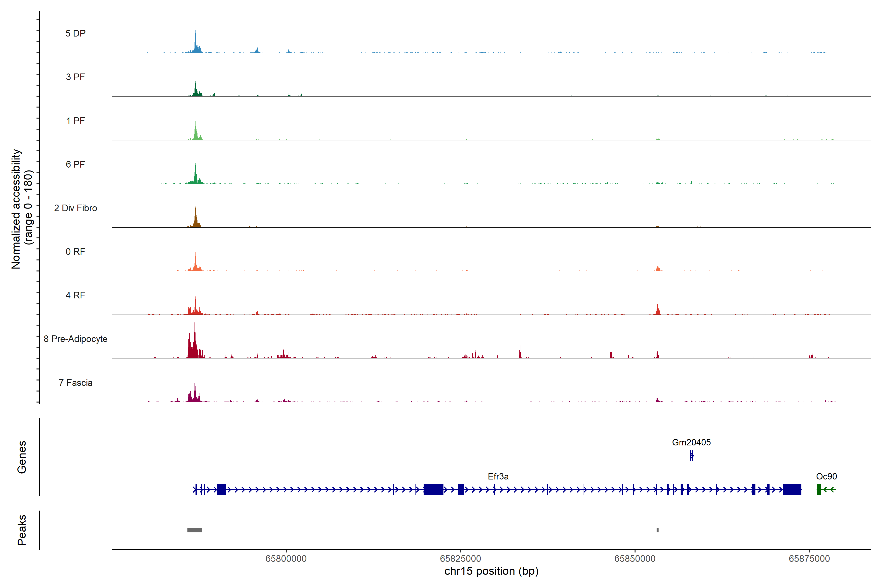Click the Gm20405 gene label
This screenshot has width=882, height=588.
[x=691, y=442]
